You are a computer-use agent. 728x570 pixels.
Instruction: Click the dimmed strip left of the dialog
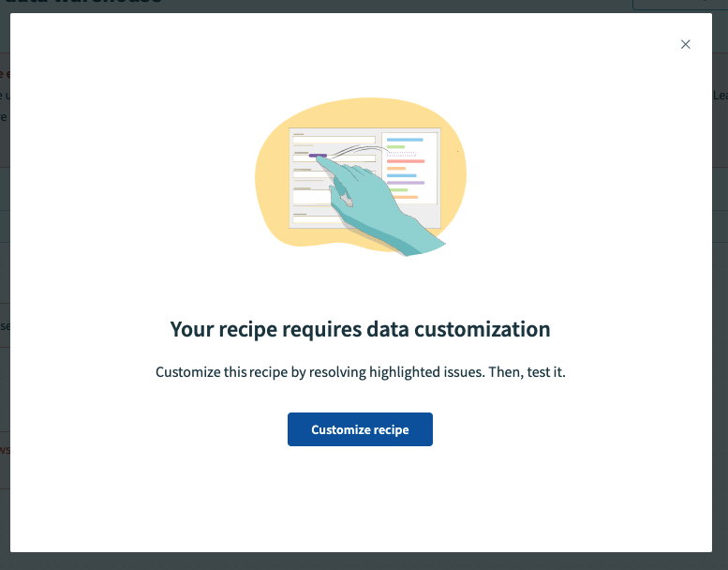click(x=5, y=281)
